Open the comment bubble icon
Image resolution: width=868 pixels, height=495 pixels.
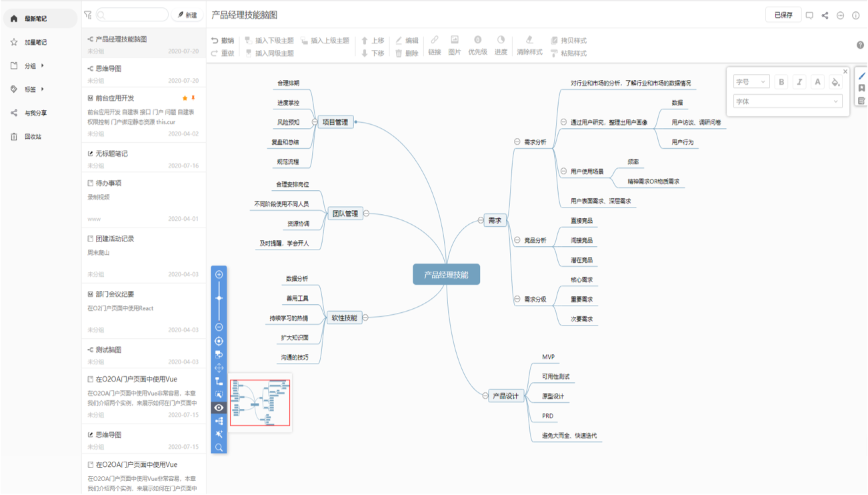(x=809, y=15)
